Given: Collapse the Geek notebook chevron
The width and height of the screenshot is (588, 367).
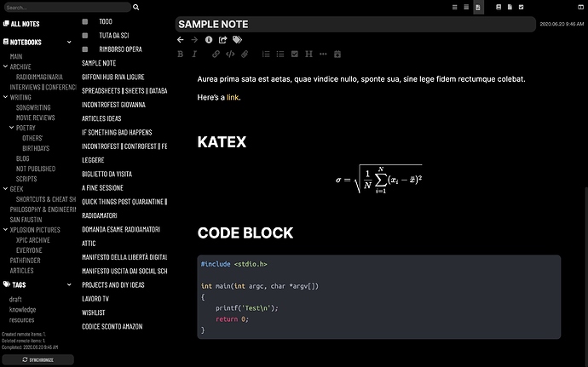Looking at the screenshot, I should pyautogui.click(x=5, y=189).
